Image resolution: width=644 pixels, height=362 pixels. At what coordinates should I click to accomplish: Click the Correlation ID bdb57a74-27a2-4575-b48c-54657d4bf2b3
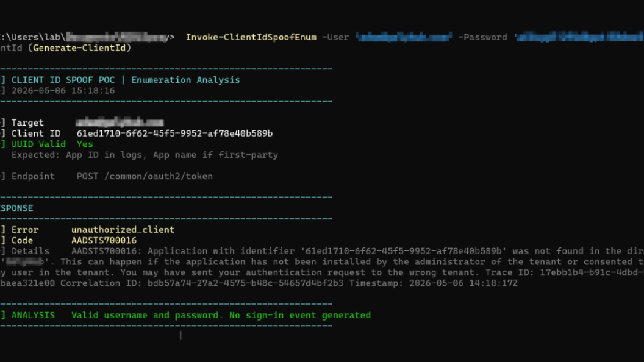pyautogui.click(x=202, y=283)
